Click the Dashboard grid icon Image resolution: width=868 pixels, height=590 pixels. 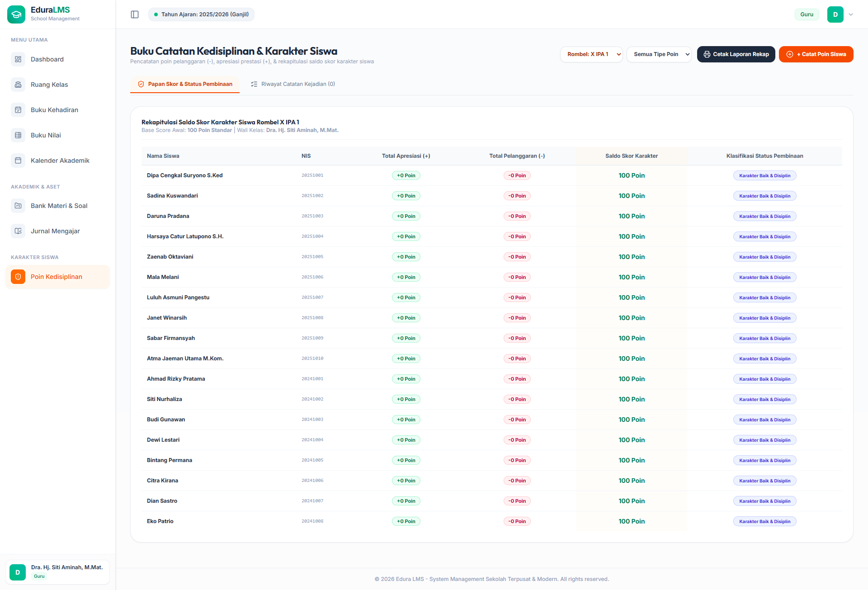coord(18,59)
